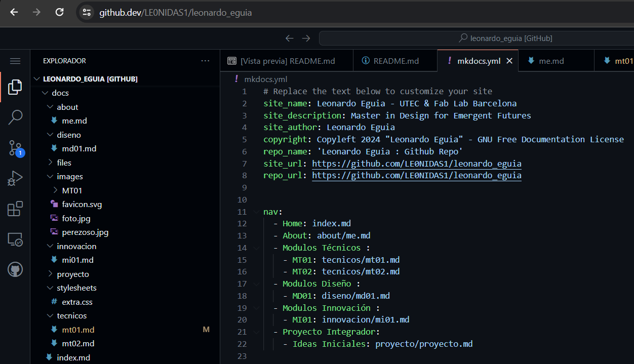Image resolution: width=634 pixels, height=364 pixels.
Task: Click the foto.jpg image icon
Action: pos(54,218)
